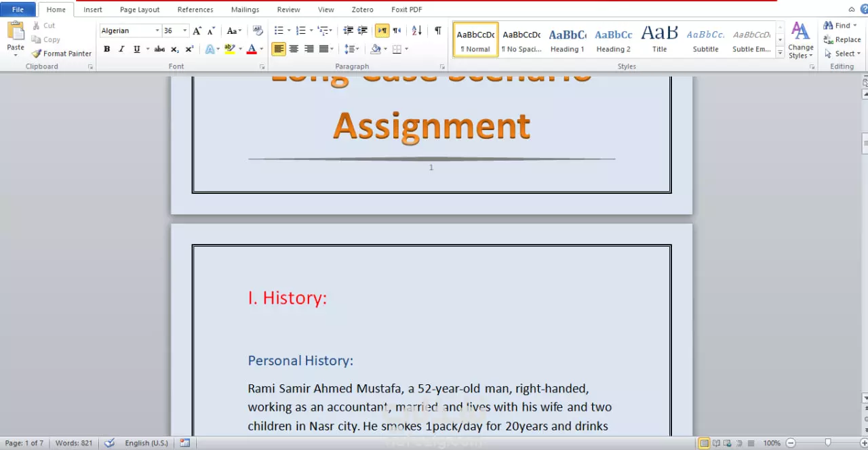Click the Borders icon
Screen dimensions: 868x450
pyautogui.click(x=397, y=49)
